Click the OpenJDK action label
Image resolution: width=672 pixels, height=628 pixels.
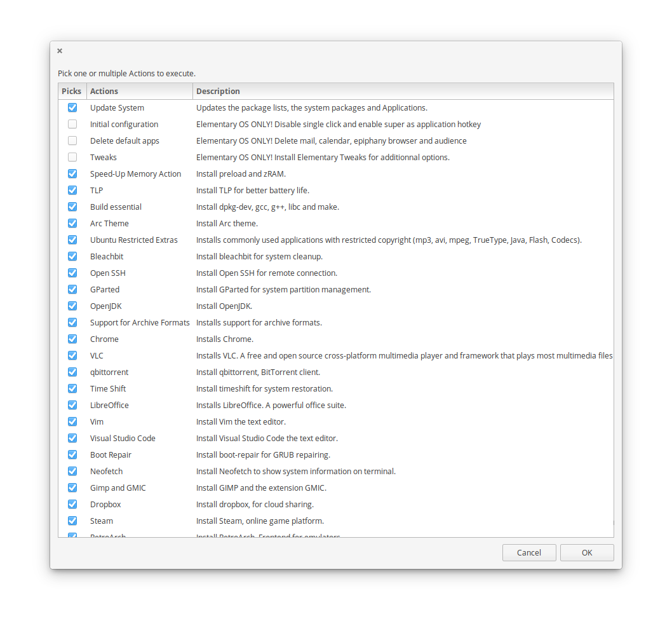(x=106, y=306)
